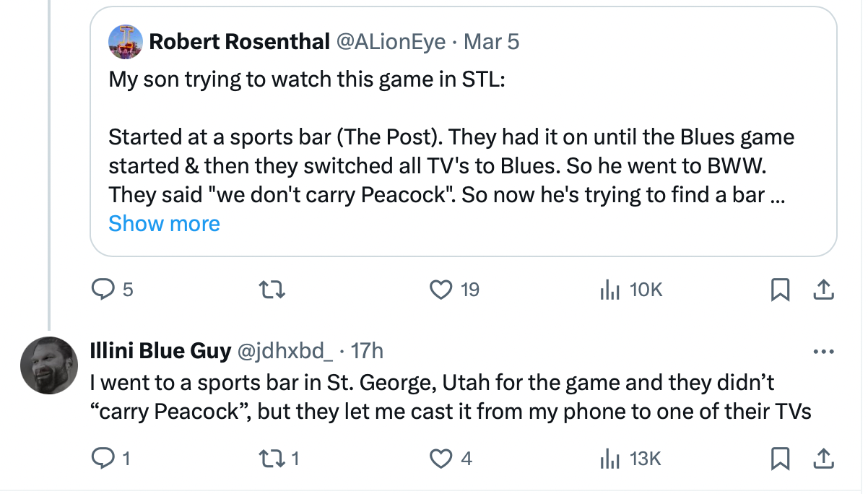Screen dimensions: 868x494
Task: Open Illini Blue Guy's profile picture
Action: click(x=48, y=365)
